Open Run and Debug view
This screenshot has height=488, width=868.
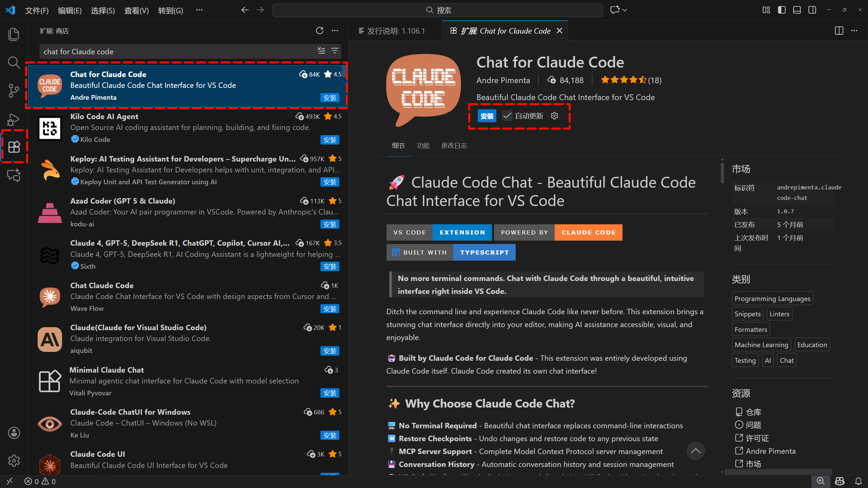[14, 119]
